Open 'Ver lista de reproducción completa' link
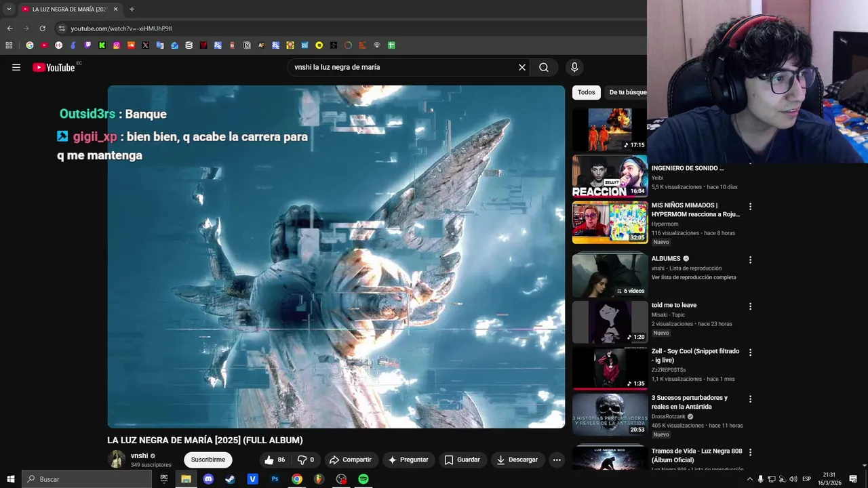Image resolution: width=868 pixels, height=488 pixels. click(x=694, y=277)
